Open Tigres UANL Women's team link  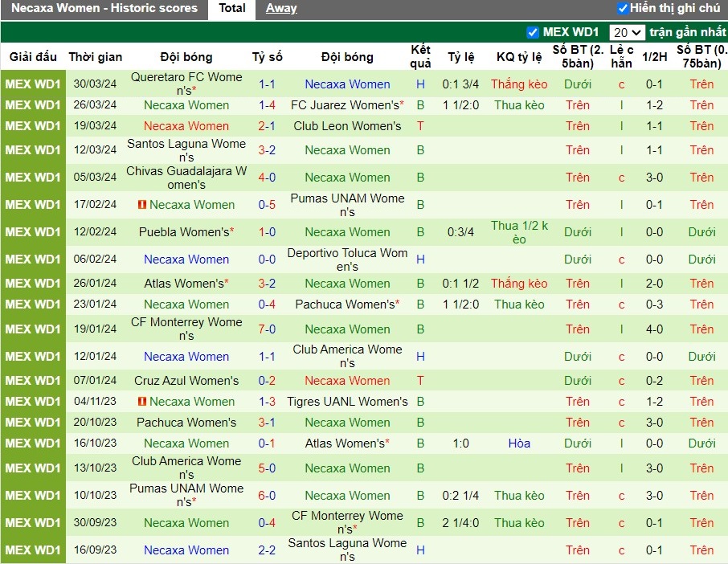[347, 402]
